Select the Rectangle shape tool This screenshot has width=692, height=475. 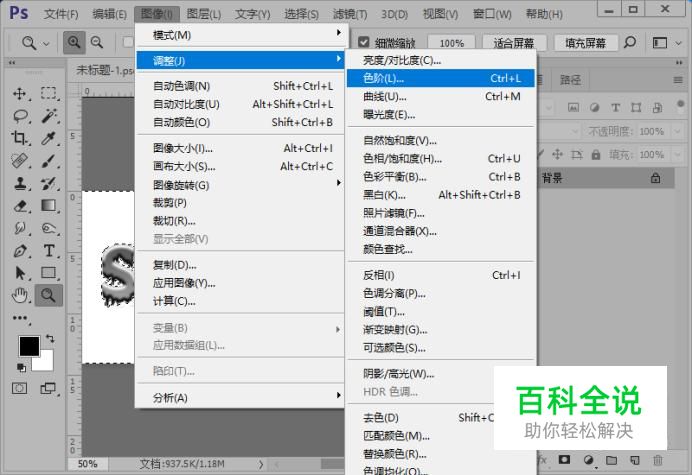[49, 273]
